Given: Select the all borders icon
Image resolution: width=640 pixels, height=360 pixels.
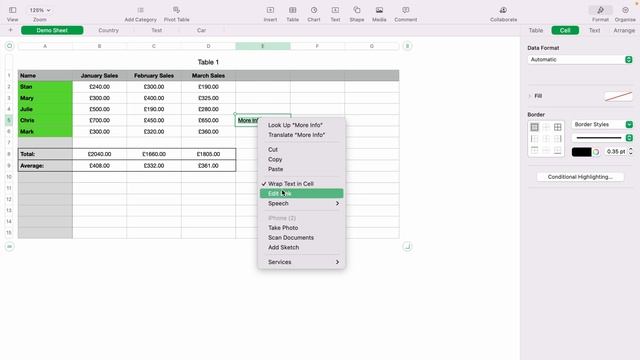Looking at the screenshot, I should coord(558,127).
